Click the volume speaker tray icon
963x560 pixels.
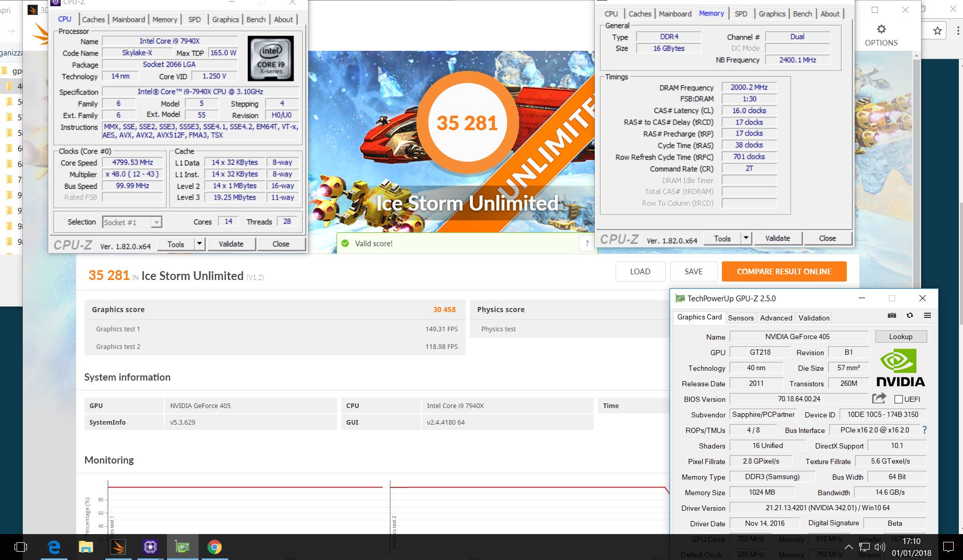pyautogui.click(x=880, y=547)
